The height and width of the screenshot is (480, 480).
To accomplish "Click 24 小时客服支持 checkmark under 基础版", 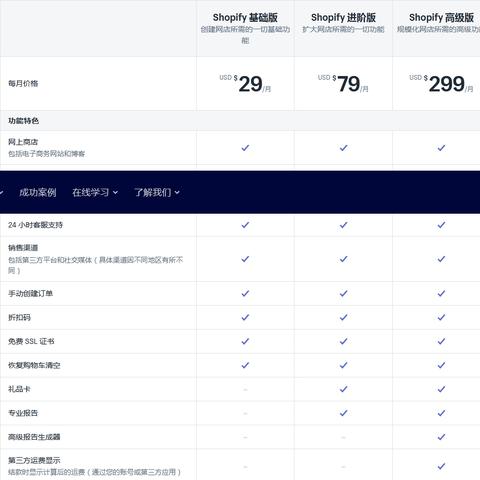I will [245, 225].
